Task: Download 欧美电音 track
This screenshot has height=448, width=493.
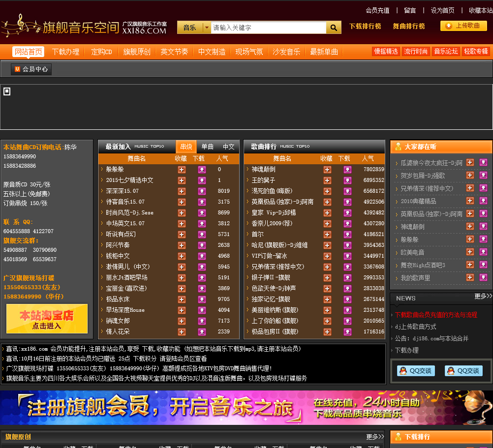Action: pos(483,252)
